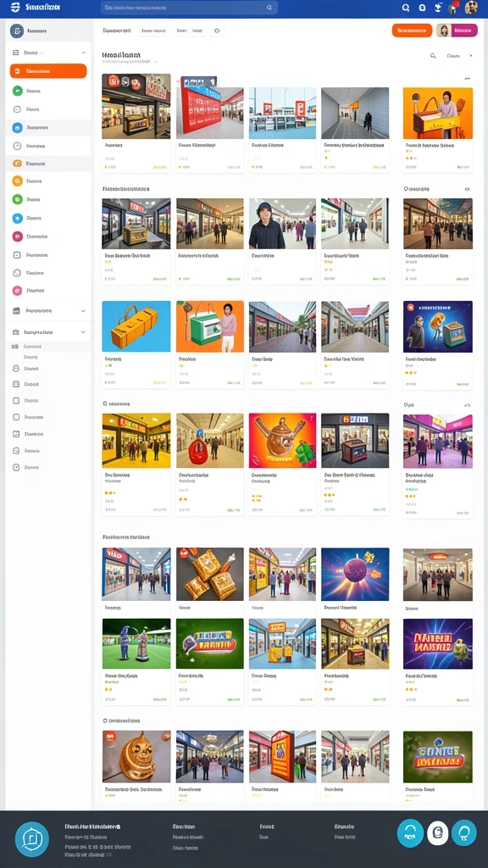Tick the checkbox-style icon in the sidebar list
The width and height of the screenshot is (488, 868).
[17, 254]
